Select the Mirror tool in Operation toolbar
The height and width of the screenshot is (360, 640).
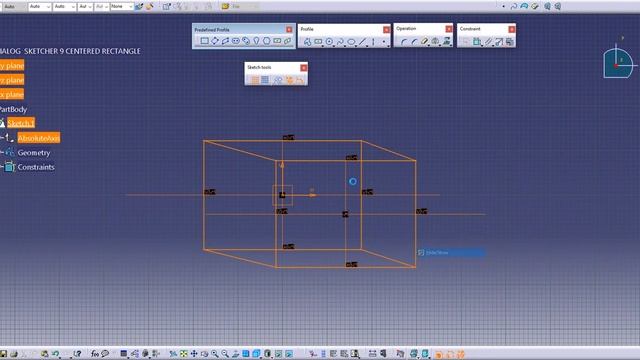436,42
